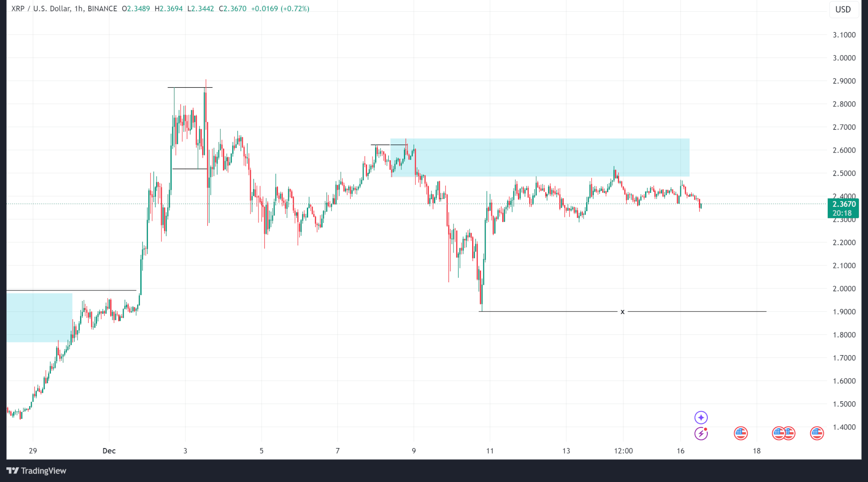This screenshot has width=868, height=482.
Task: Click the 13 date label on time axis
Action: pos(566,451)
